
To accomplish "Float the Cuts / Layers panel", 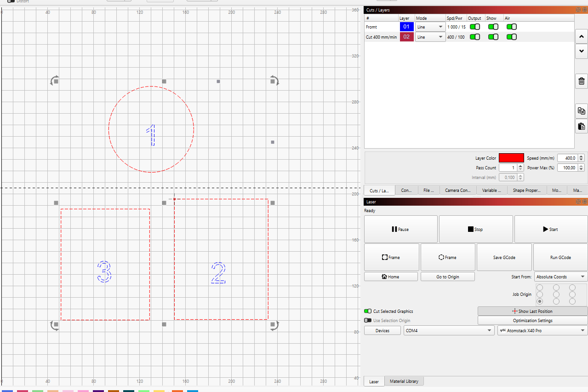I will (579, 9).
